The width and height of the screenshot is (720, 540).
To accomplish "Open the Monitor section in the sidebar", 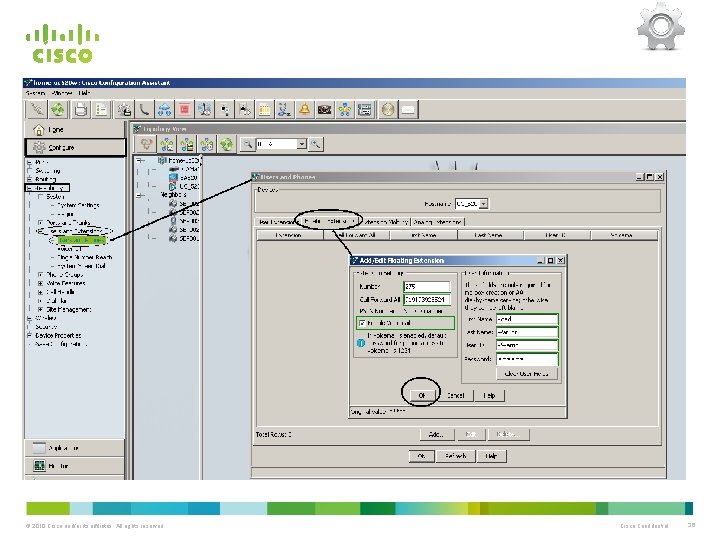I will 75,466.
